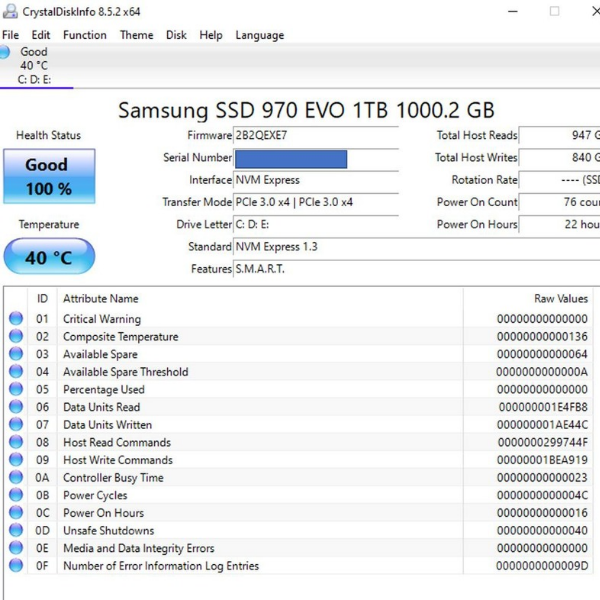
Task: Click raw value 000000001E4FB8
Action: 543,407
